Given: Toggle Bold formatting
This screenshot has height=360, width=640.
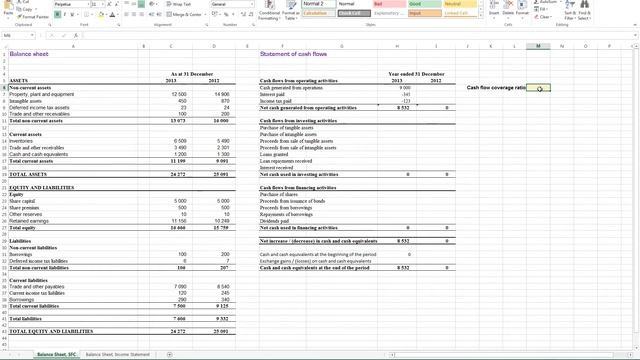Looking at the screenshot, I should (x=57, y=15).
